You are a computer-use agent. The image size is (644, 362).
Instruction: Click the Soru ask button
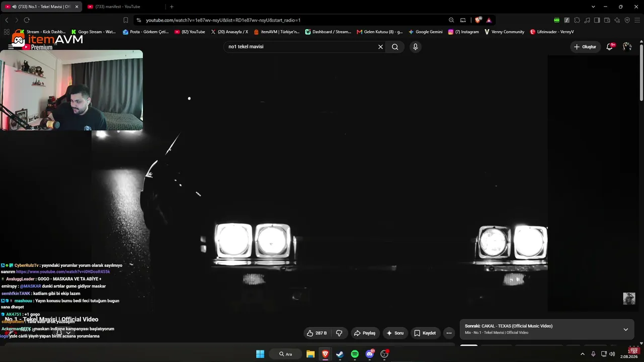pyautogui.click(x=395, y=333)
